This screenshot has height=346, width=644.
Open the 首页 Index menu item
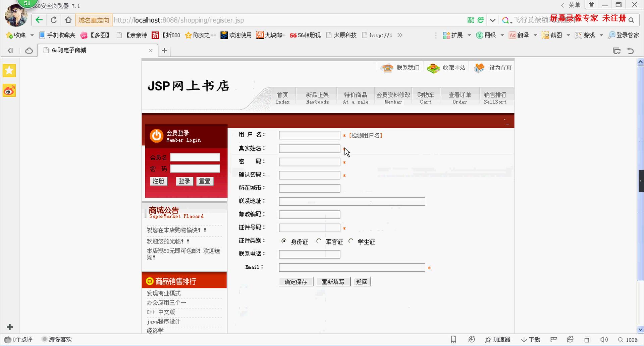point(282,98)
